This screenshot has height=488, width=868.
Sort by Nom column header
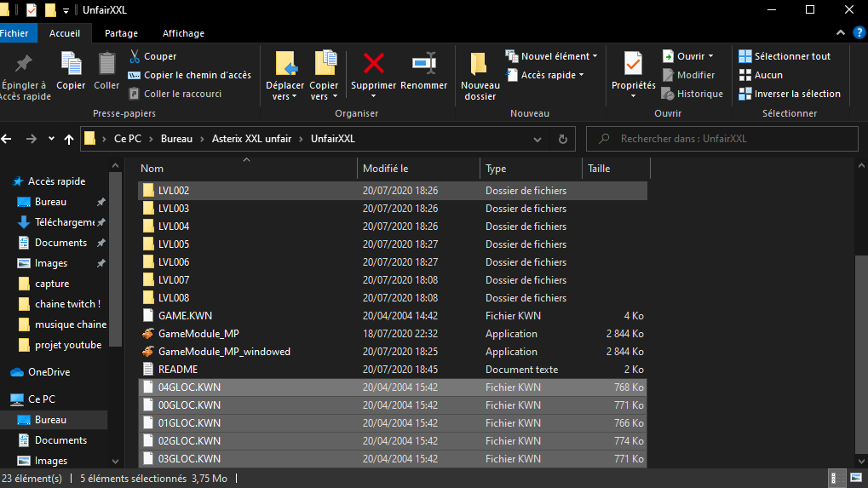246,169
